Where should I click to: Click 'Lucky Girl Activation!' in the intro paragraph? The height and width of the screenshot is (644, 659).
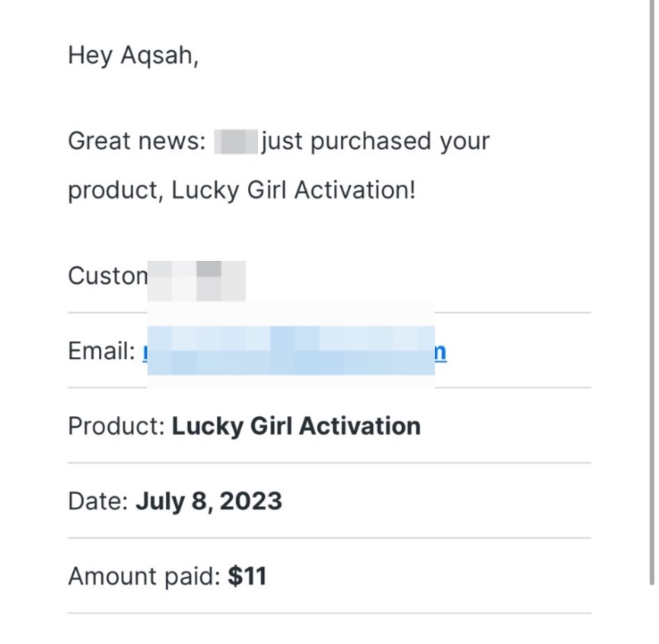coord(294,191)
